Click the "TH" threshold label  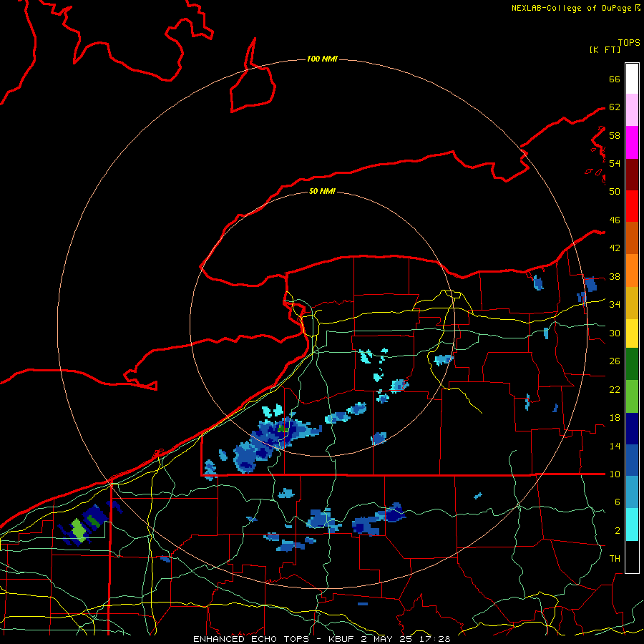pos(615,559)
